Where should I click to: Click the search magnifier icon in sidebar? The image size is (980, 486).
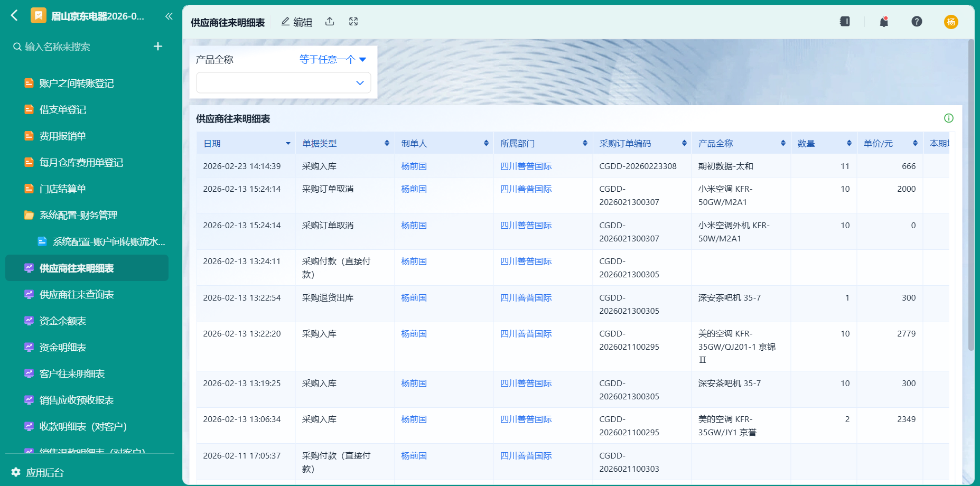click(17, 46)
